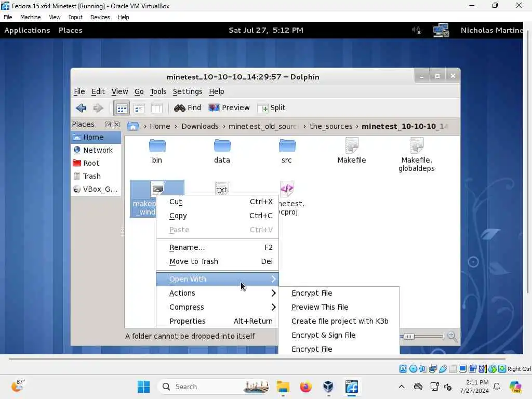Split the Dolphin view
Viewport: 532px width, 399px height.
(x=271, y=108)
